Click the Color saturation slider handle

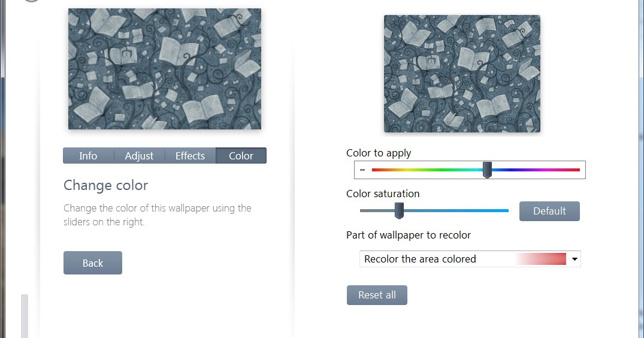coord(399,211)
